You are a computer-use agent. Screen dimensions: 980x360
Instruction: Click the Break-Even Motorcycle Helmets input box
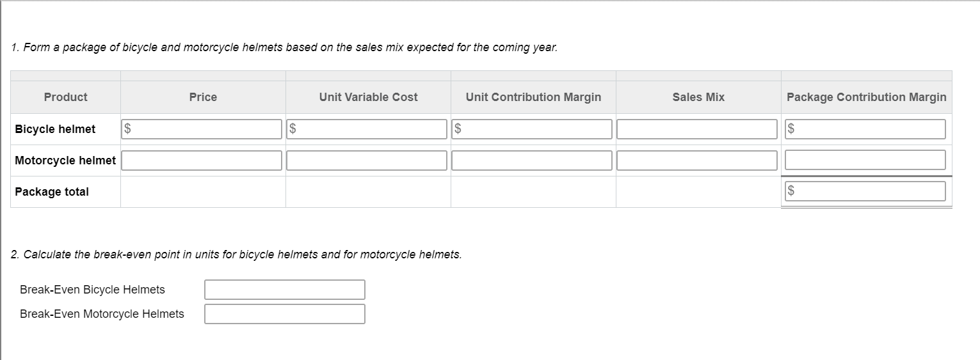285,314
